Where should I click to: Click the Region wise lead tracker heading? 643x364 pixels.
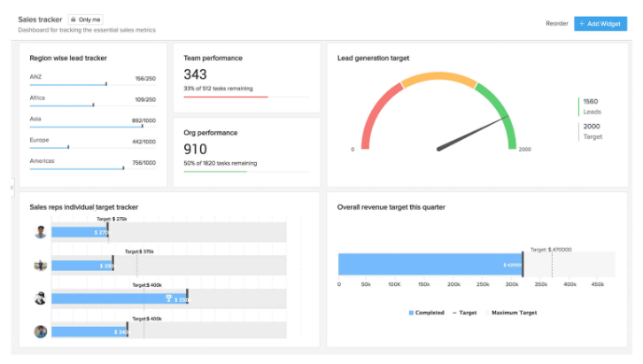[x=68, y=58]
